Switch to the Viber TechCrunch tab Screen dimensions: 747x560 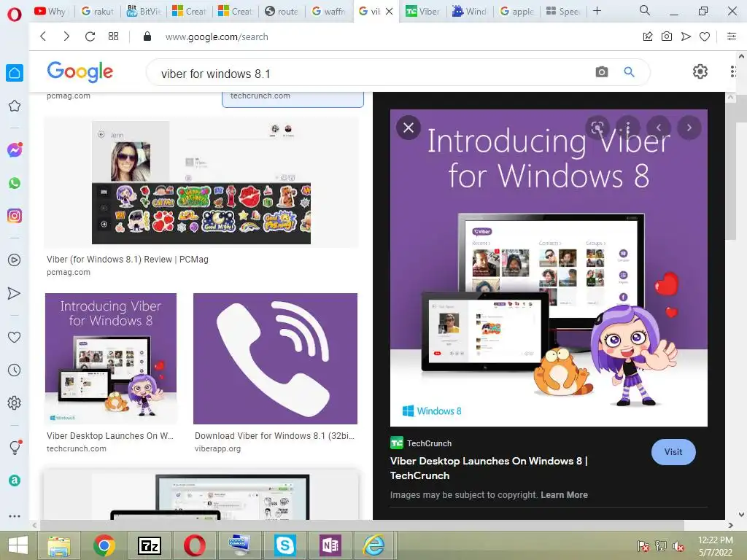point(422,11)
